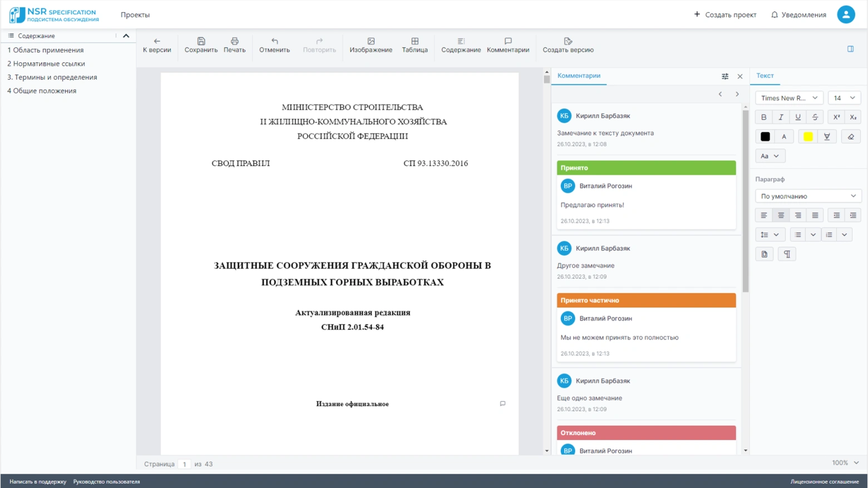The width and height of the screenshot is (868, 488).
Task: Click the page number input field
Action: [x=184, y=464]
